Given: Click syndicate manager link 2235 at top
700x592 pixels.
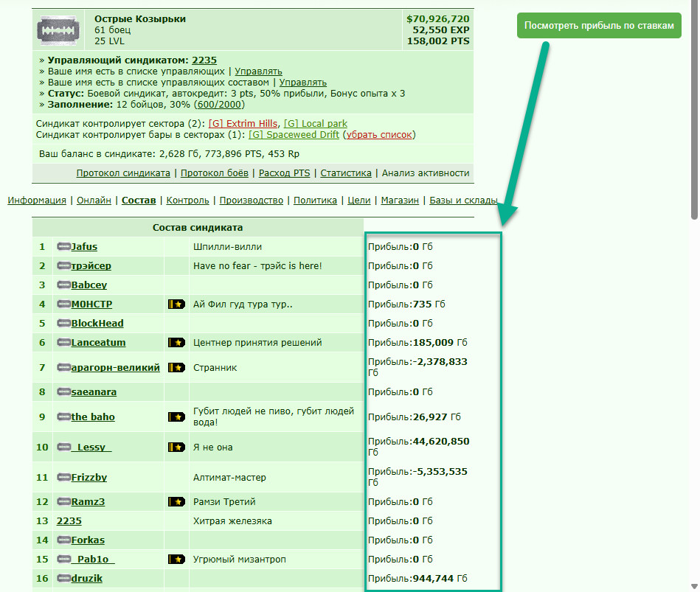Looking at the screenshot, I should [x=204, y=60].
